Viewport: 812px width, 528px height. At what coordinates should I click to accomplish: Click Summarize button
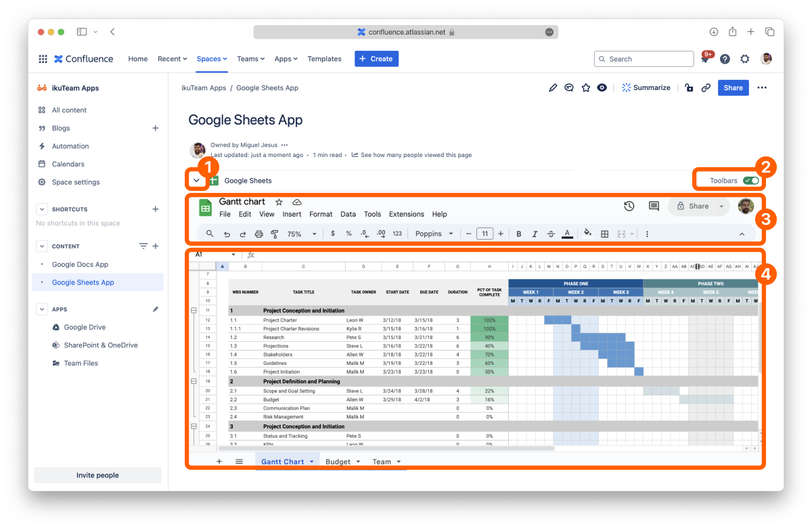click(x=646, y=87)
